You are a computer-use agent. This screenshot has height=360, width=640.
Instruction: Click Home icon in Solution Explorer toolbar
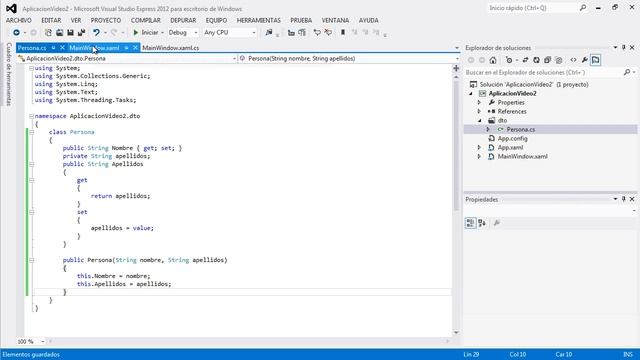[x=493, y=60]
